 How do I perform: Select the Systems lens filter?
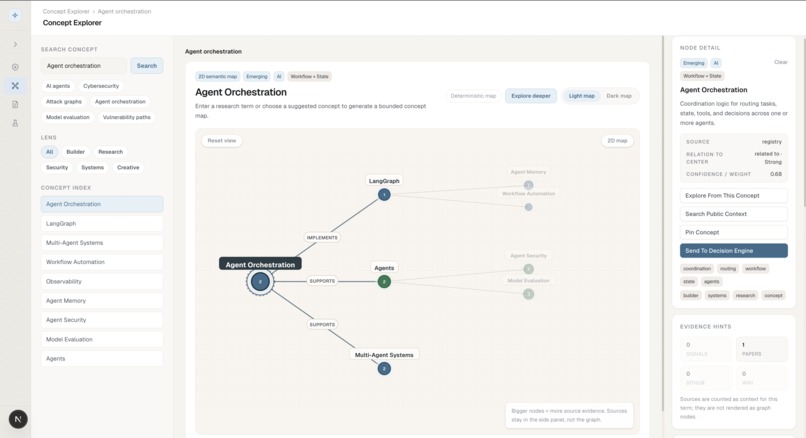click(93, 168)
